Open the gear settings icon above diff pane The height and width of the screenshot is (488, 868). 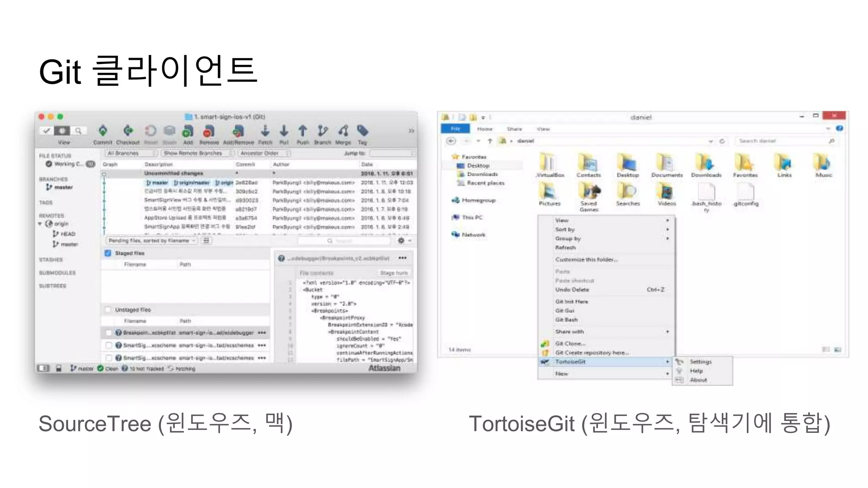401,241
